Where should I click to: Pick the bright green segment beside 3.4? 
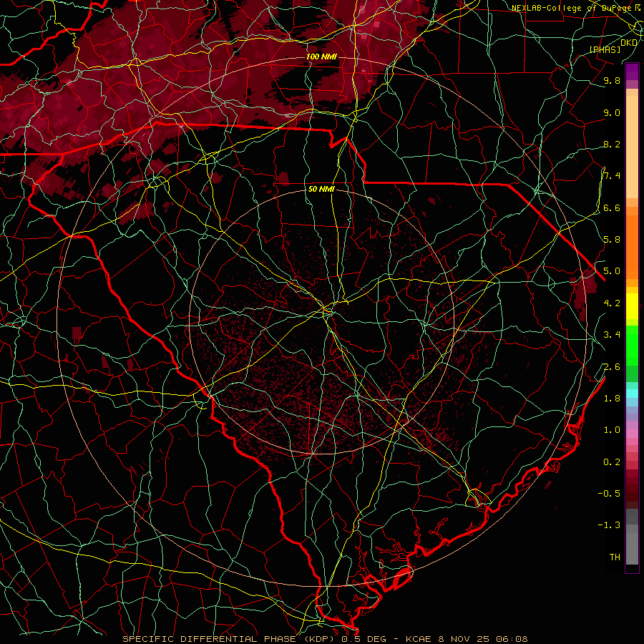coord(632,344)
